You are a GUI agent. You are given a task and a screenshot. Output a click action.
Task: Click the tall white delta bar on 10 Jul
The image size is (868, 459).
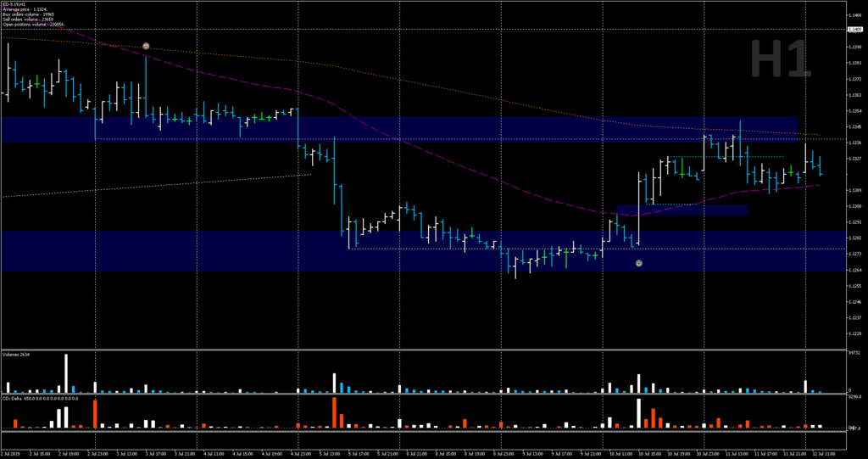[638, 412]
